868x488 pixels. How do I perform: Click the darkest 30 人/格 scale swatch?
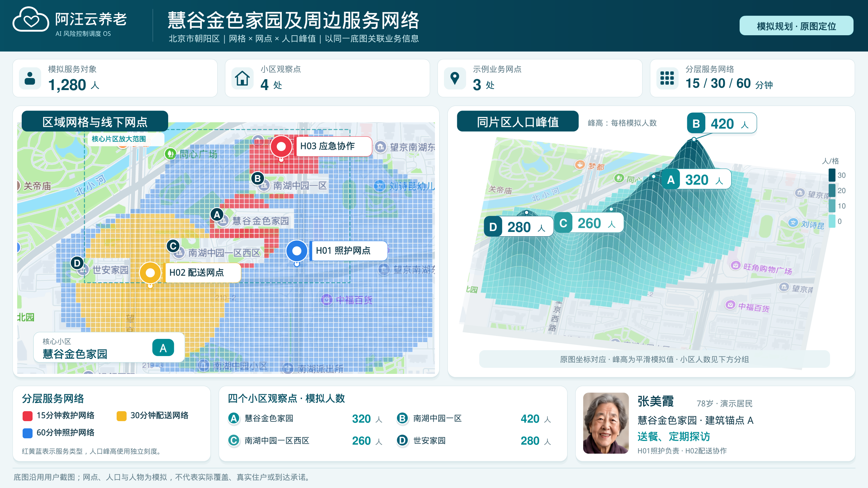click(832, 175)
